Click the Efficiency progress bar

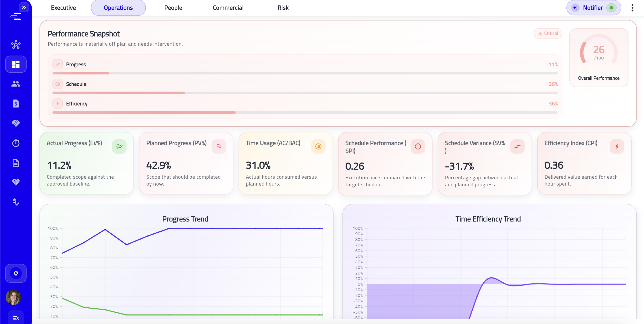(x=305, y=113)
